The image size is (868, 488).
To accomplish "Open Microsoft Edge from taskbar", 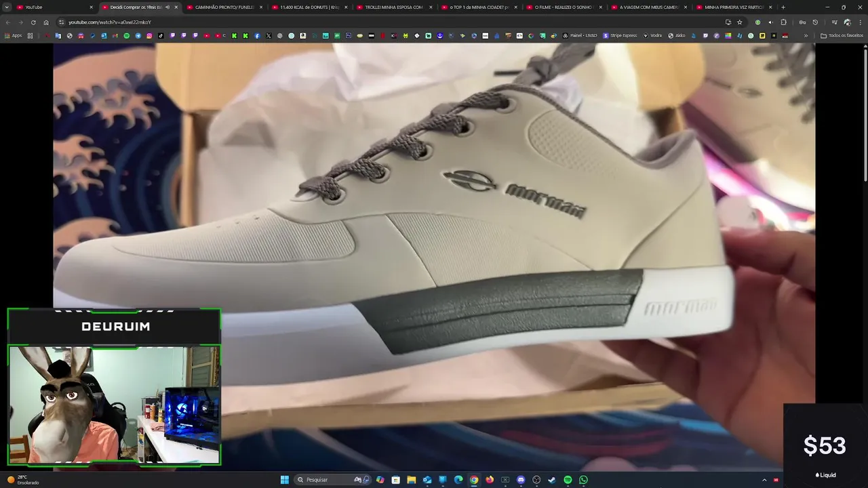I will coord(458,480).
